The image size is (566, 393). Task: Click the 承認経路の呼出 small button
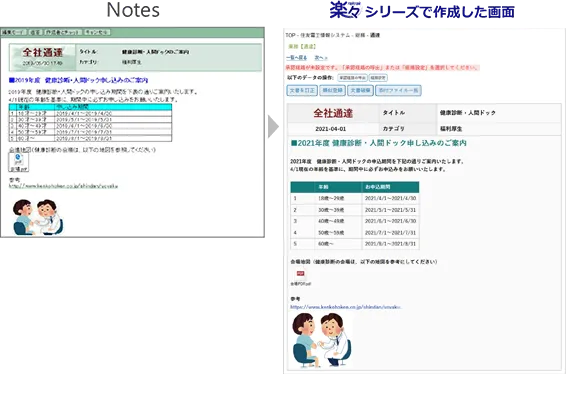[352, 78]
